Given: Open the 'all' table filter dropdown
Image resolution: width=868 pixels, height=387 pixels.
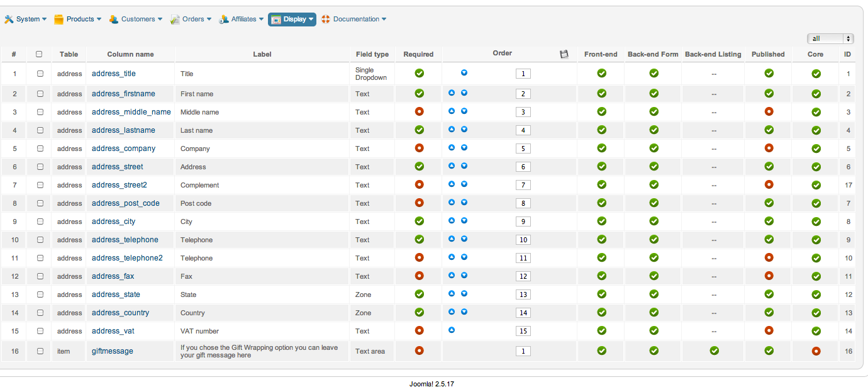Looking at the screenshot, I should pos(830,39).
